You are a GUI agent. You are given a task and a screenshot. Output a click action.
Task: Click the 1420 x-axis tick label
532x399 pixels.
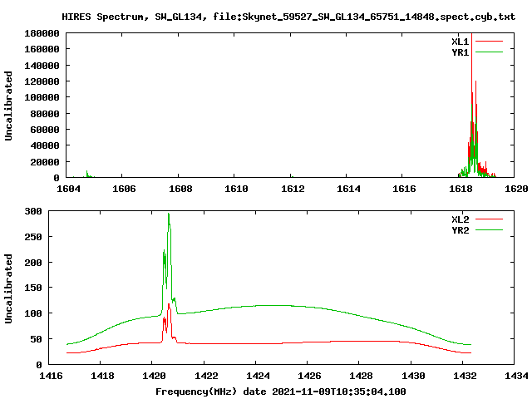(x=154, y=376)
